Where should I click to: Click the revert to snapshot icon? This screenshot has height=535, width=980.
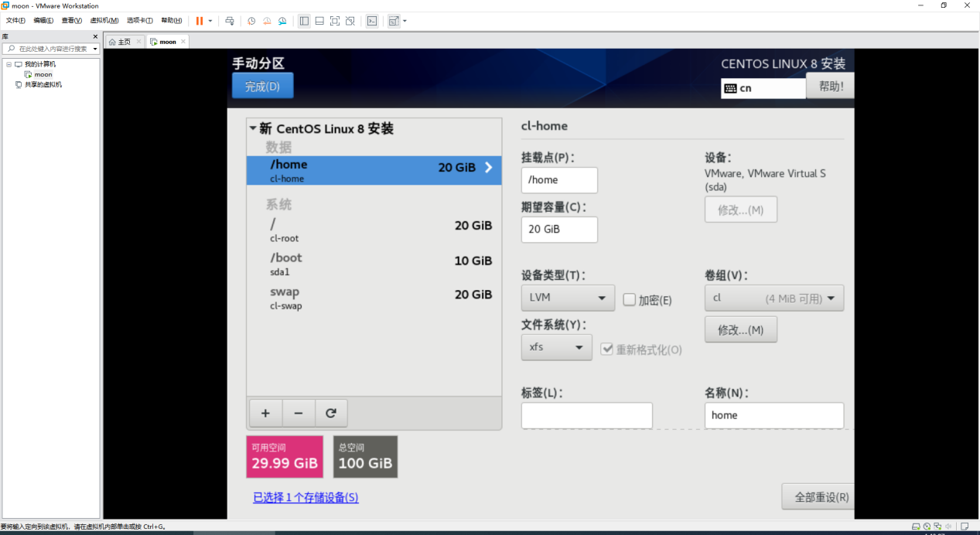[x=267, y=21]
